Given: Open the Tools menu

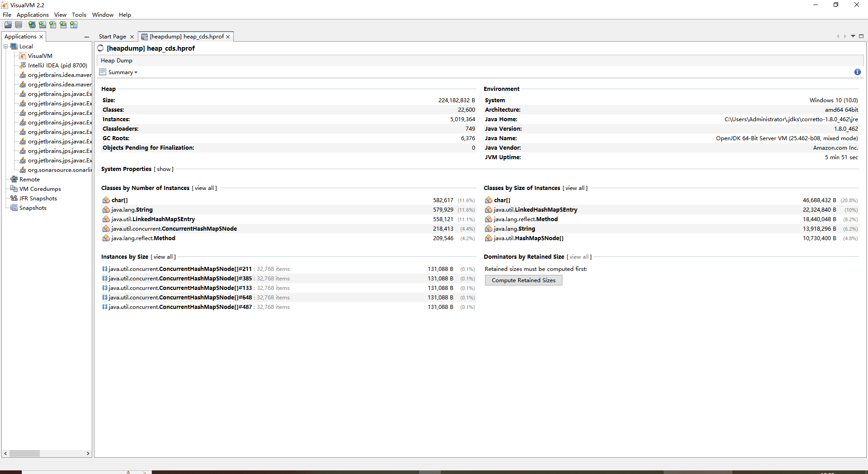Looking at the screenshot, I should pyautogui.click(x=79, y=14).
